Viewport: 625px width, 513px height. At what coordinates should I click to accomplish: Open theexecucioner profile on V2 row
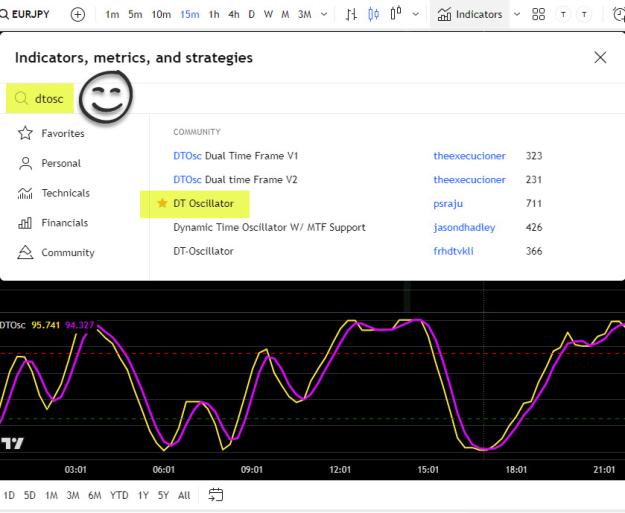pos(469,180)
